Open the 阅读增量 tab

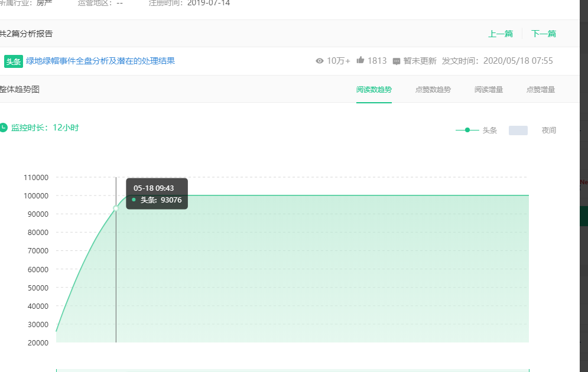click(488, 90)
